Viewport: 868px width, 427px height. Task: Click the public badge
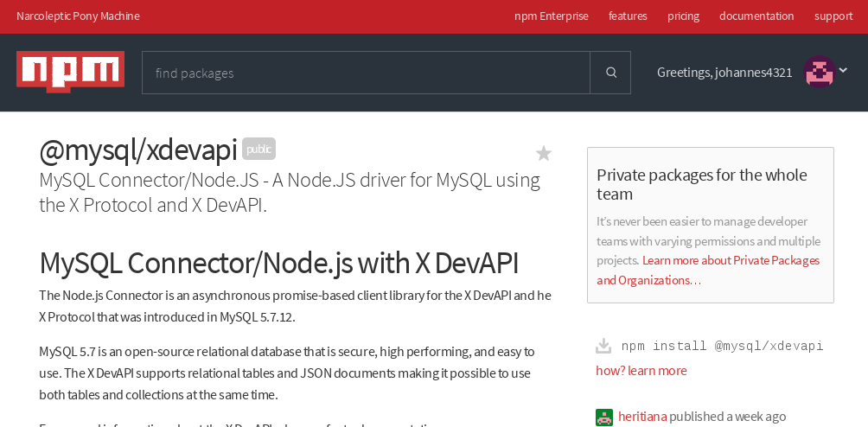click(x=258, y=149)
